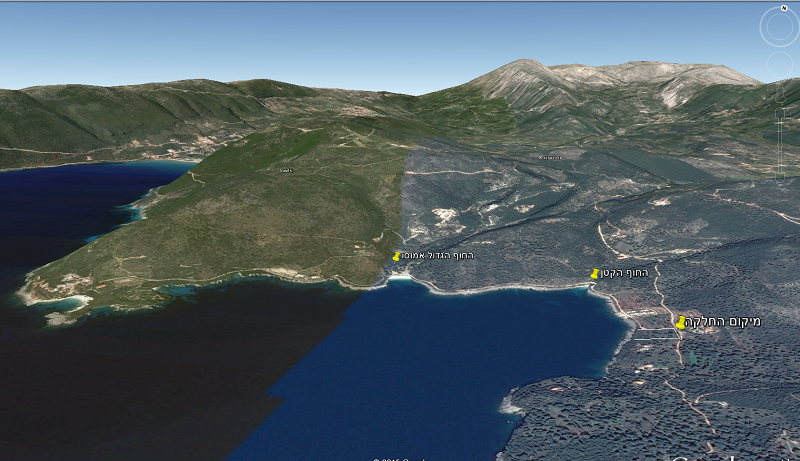Click the Street View pegman above zoom slider
The image size is (800, 461).
tap(780, 93)
